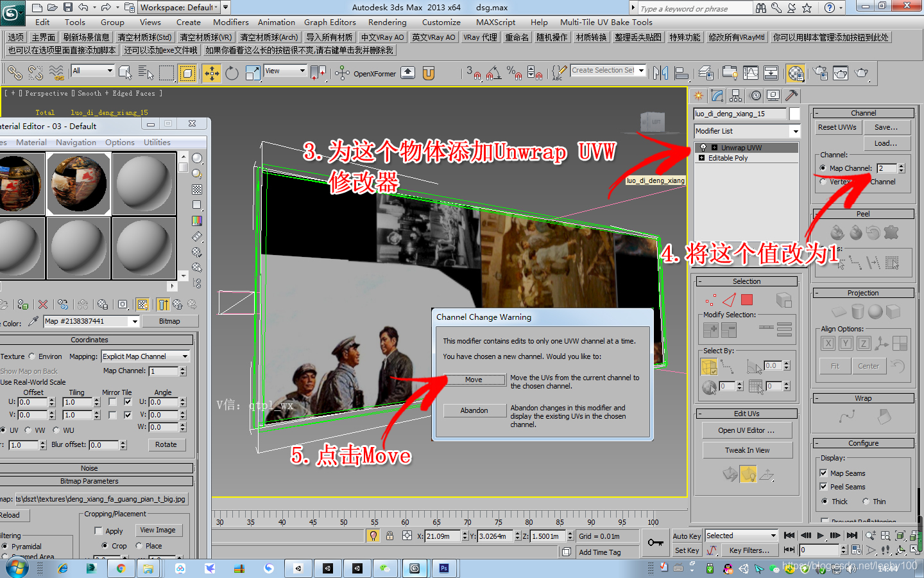This screenshot has height=578, width=924.
Task: Select Vertex sub-object mode in Selection
Action: point(710,300)
